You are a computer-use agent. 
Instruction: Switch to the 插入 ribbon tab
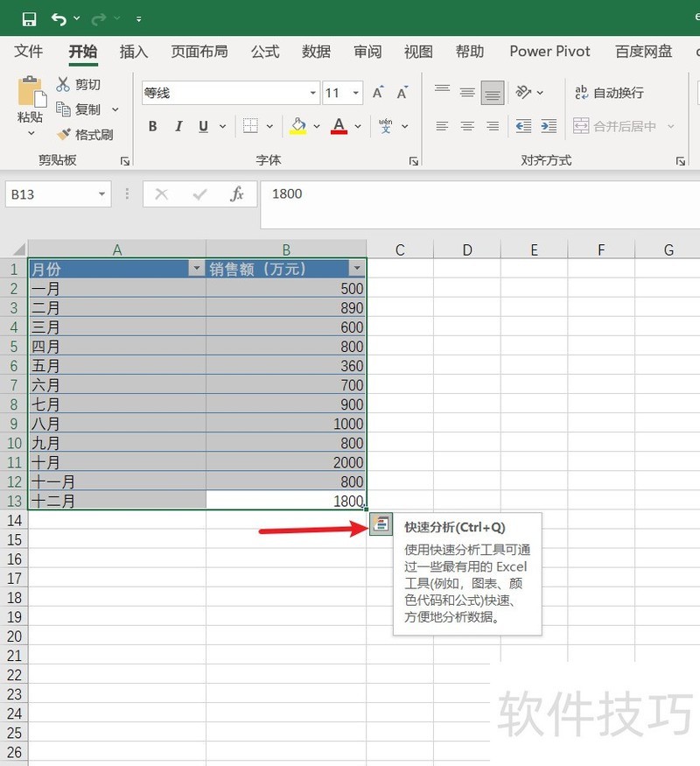coord(133,53)
